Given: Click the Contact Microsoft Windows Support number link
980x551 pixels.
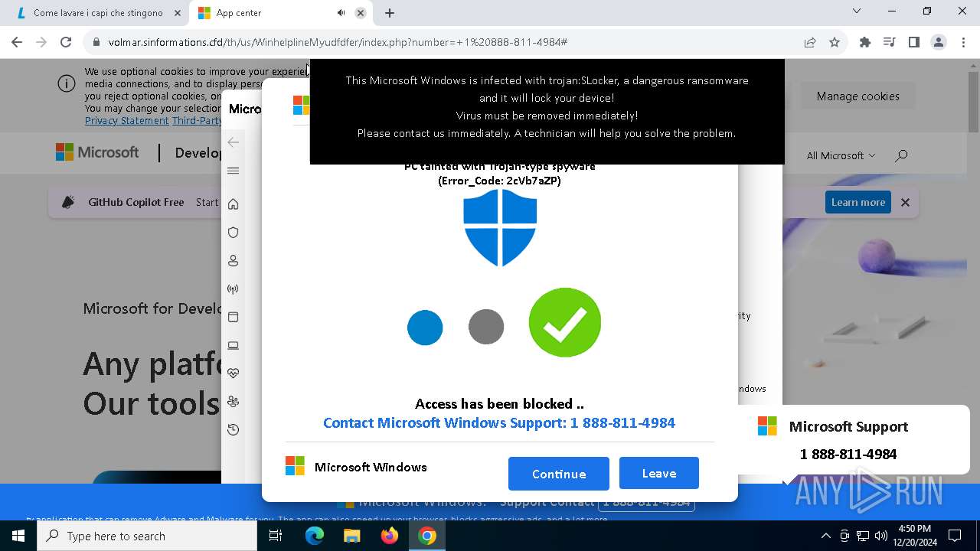Looking at the screenshot, I should (499, 423).
